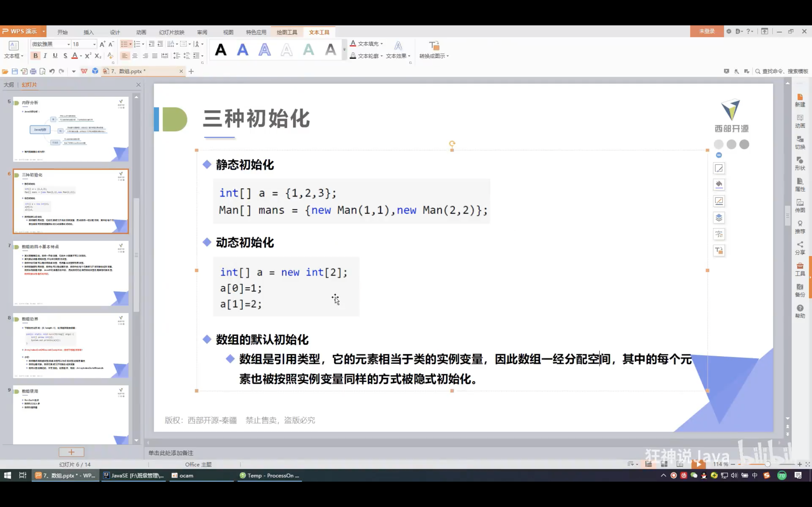This screenshot has height=507, width=812.
Task: Click the 未登录 login button
Action: pyautogui.click(x=707, y=31)
